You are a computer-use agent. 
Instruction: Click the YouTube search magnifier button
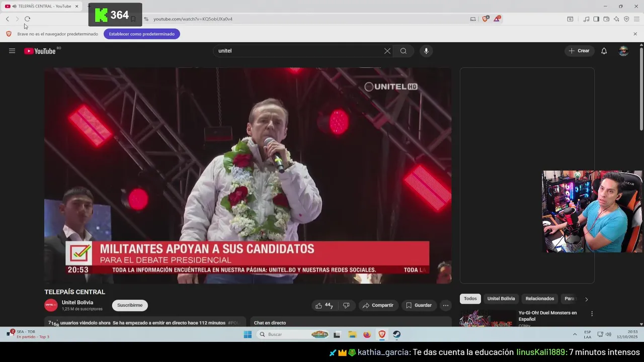(404, 51)
